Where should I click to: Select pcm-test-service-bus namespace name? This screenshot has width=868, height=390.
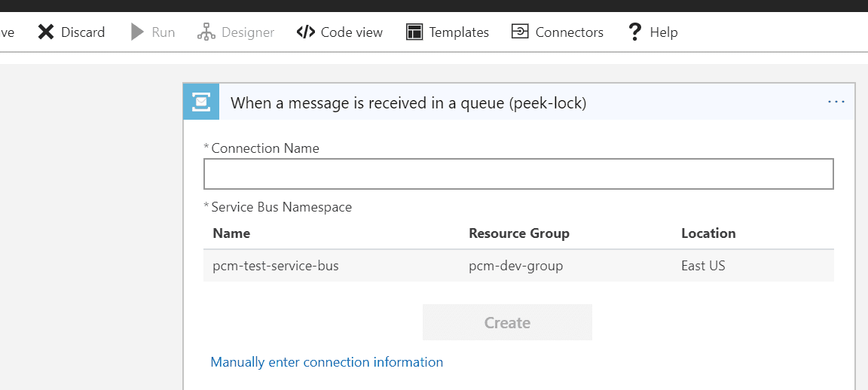tap(276, 266)
